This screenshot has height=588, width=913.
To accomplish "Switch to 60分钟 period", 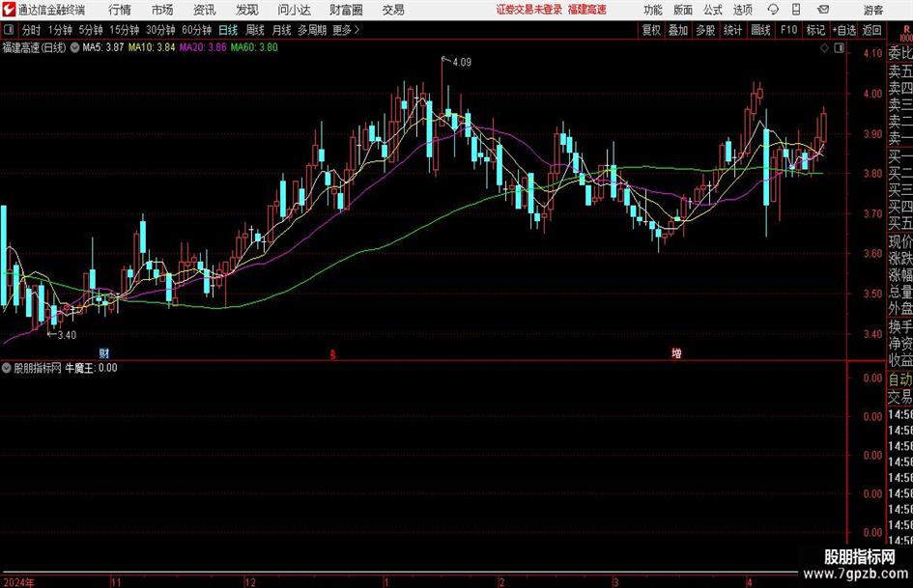I will (x=197, y=30).
